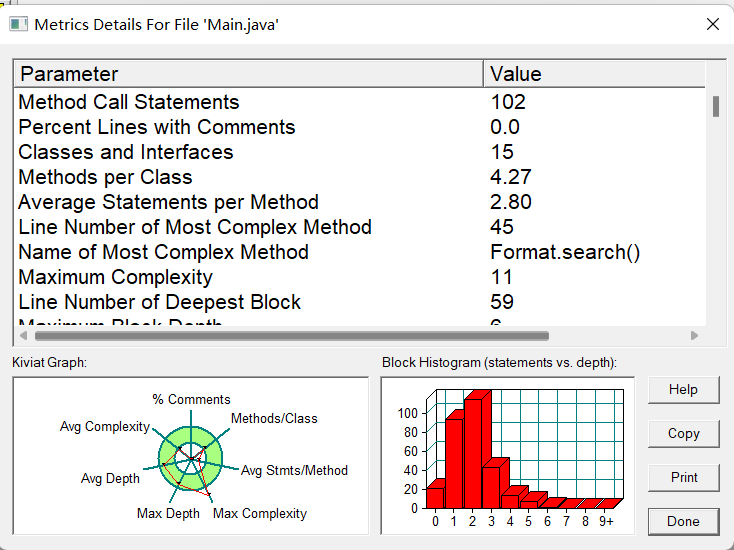Click the horizontal scrollbar left arrow

(x=23, y=336)
